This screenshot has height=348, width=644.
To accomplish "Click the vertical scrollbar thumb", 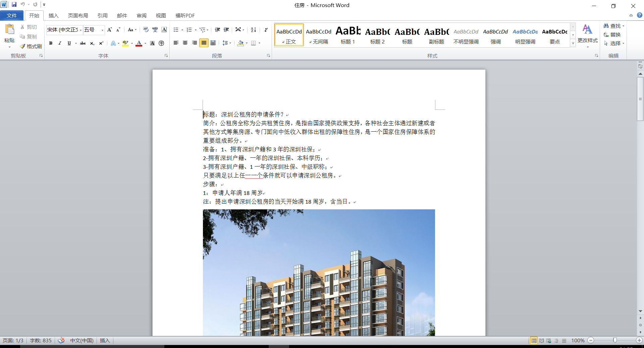I will [640, 99].
